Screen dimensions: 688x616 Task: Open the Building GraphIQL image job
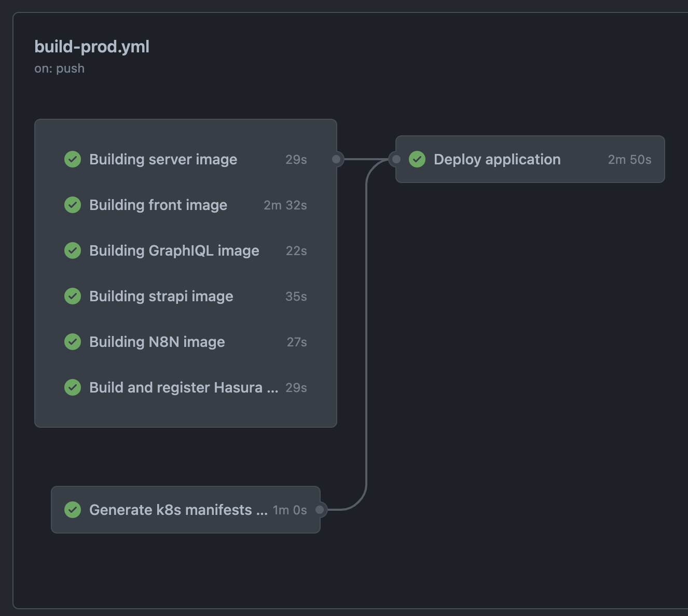pyautogui.click(x=186, y=250)
